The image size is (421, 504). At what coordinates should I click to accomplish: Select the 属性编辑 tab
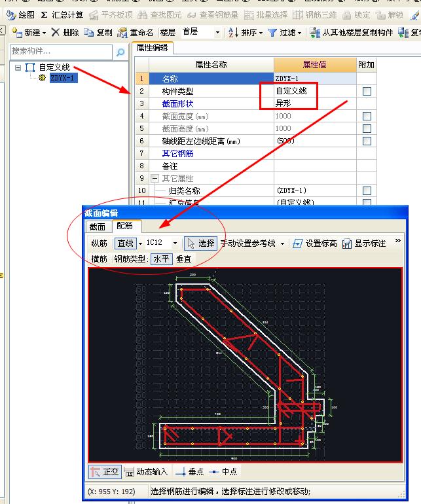coord(152,48)
